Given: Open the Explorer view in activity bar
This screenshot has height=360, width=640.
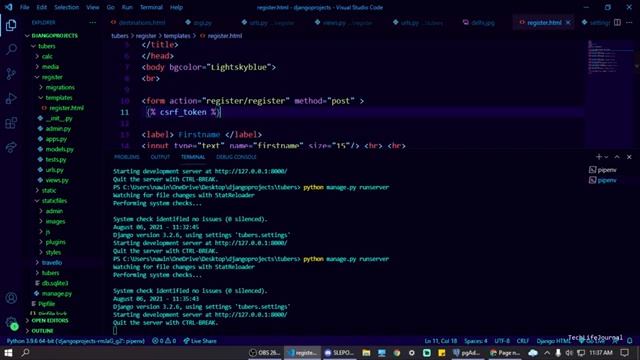Looking at the screenshot, I should [11, 25].
